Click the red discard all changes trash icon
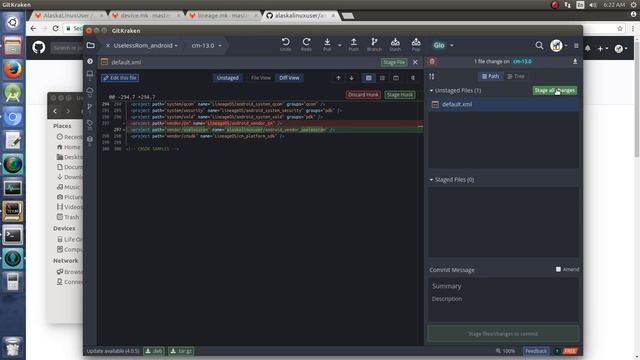This screenshot has width=640, height=360. (x=432, y=62)
